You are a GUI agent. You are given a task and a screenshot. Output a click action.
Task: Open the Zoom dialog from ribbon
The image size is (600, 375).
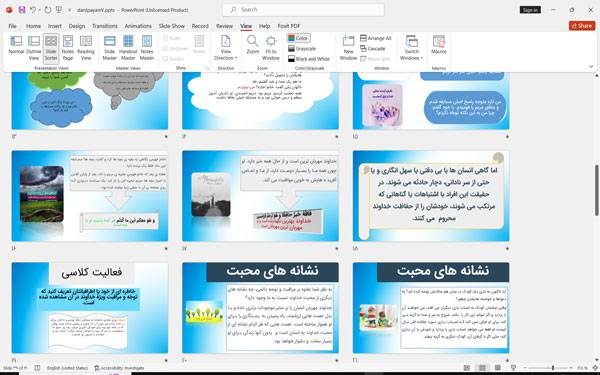[253, 44]
